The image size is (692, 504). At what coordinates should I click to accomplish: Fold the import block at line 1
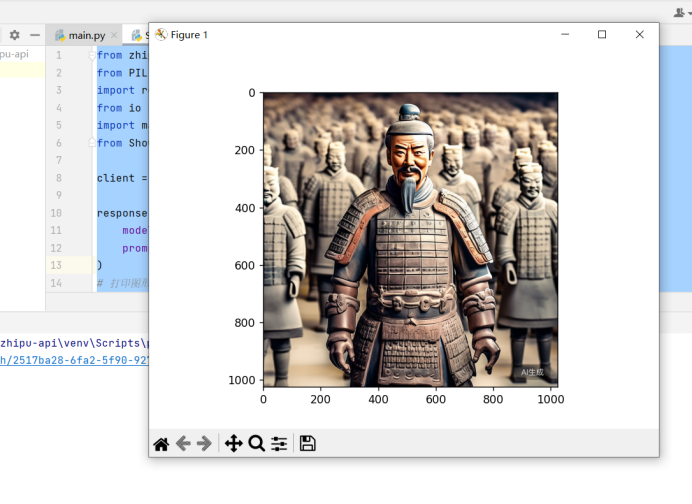pos(92,56)
